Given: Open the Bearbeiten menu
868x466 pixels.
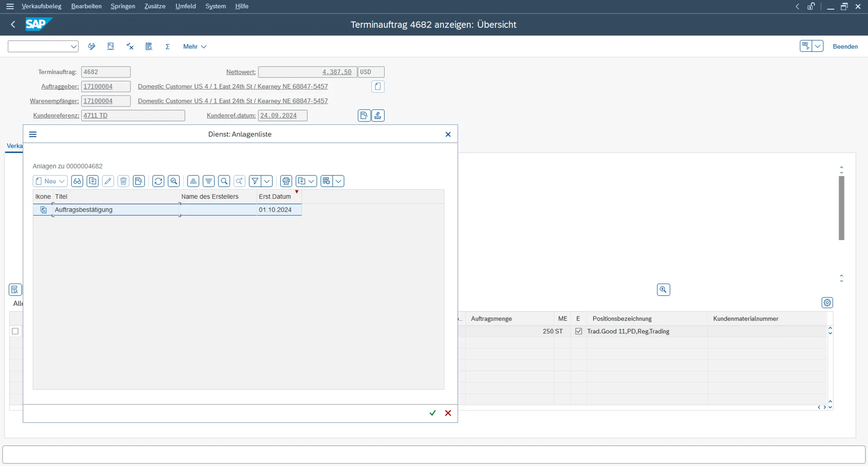Looking at the screenshot, I should [x=86, y=6].
